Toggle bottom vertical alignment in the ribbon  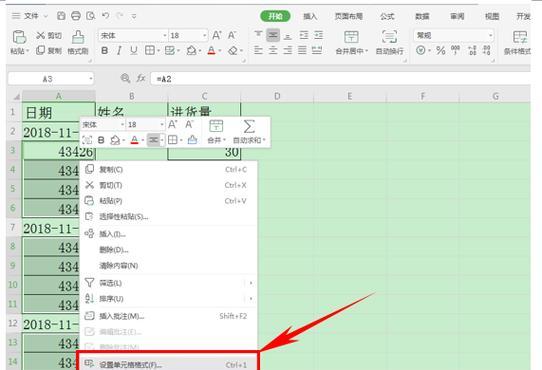point(288,35)
